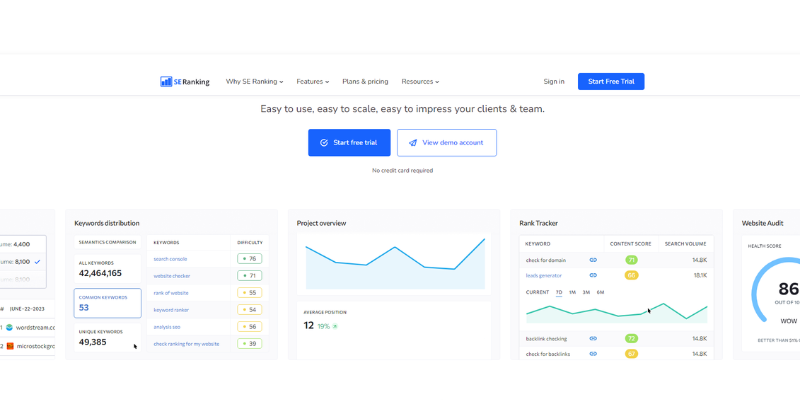800x400 pixels.
Task: Select the Unique Keywords card
Action: tap(107, 337)
